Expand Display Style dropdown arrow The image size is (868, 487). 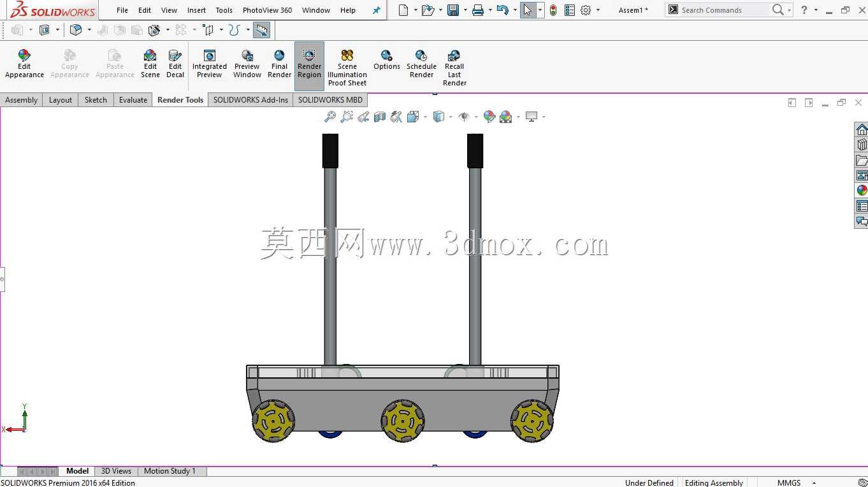point(450,117)
